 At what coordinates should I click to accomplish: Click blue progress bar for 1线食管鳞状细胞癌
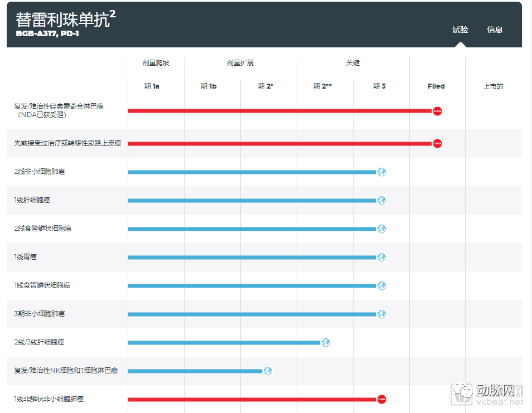(252, 285)
